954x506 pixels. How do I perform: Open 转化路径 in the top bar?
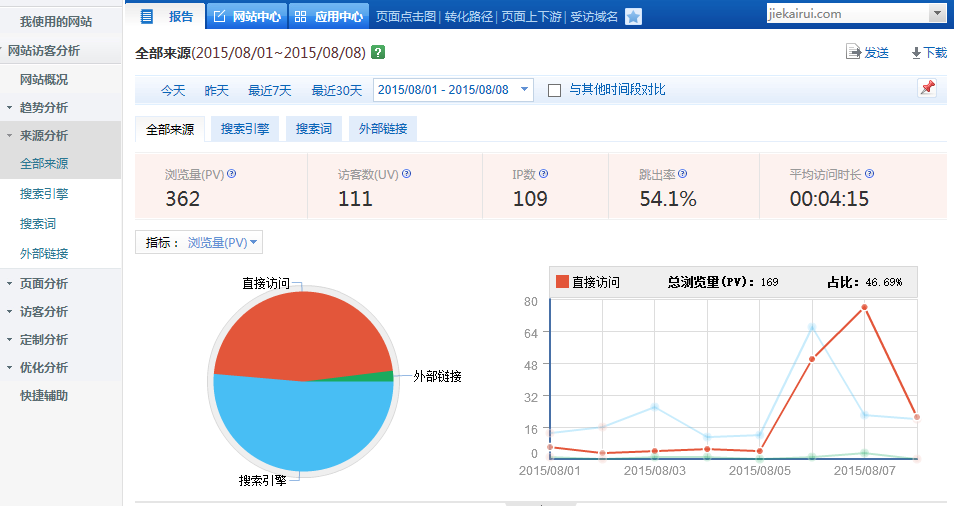468,16
